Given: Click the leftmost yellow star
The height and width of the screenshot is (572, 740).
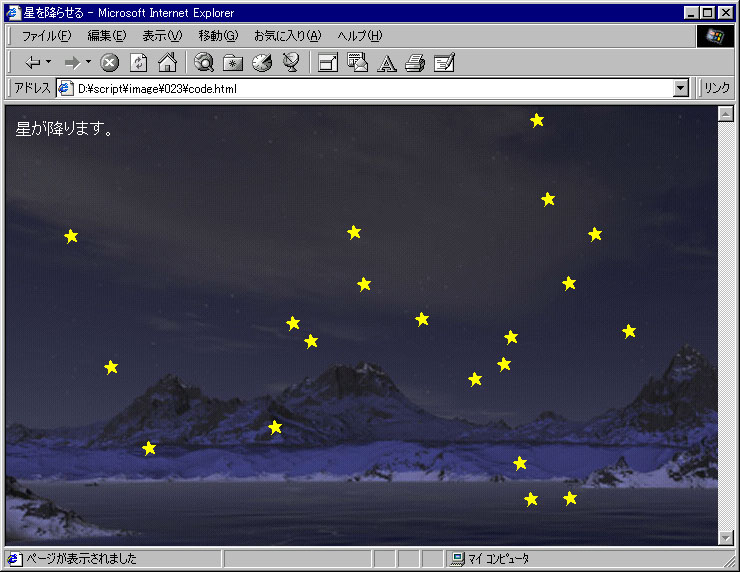Looking at the screenshot, I should coord(71,236).
